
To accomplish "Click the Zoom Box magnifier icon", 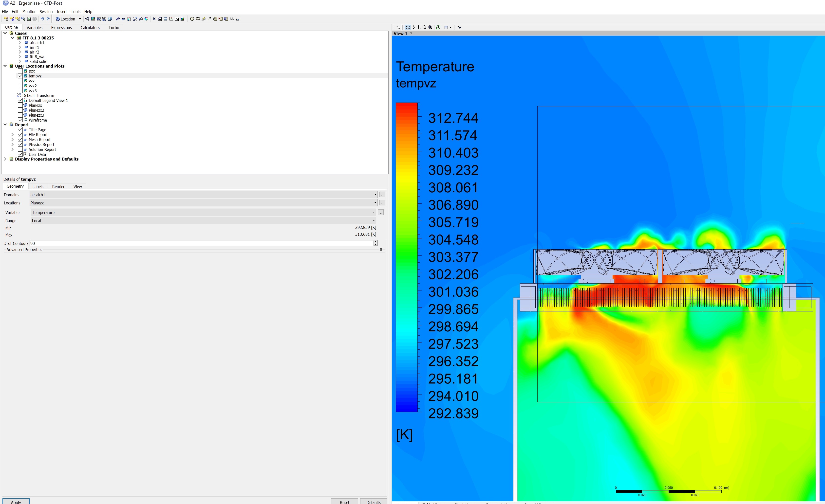I will [425, 27].
